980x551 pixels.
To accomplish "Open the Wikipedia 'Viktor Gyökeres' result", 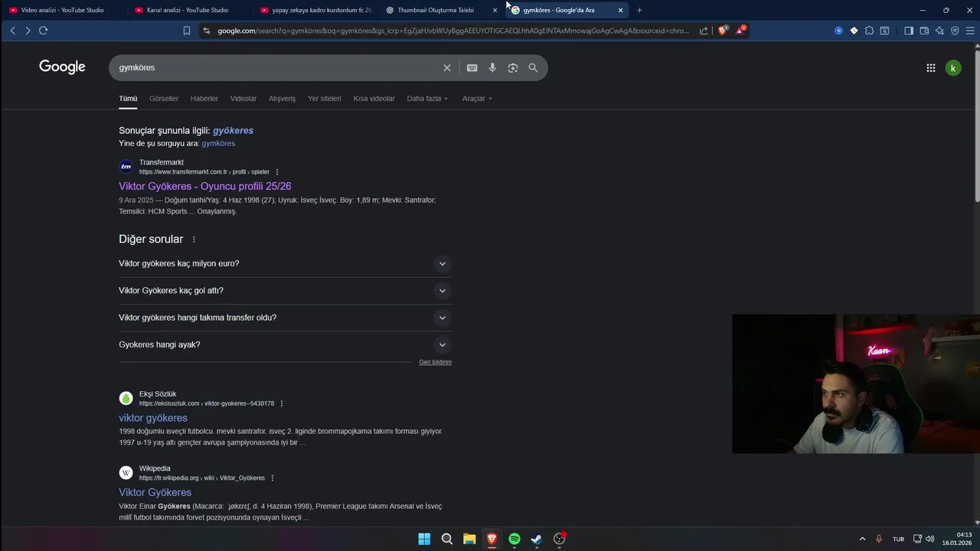I will pyautogui.click(x=155, y=493).
